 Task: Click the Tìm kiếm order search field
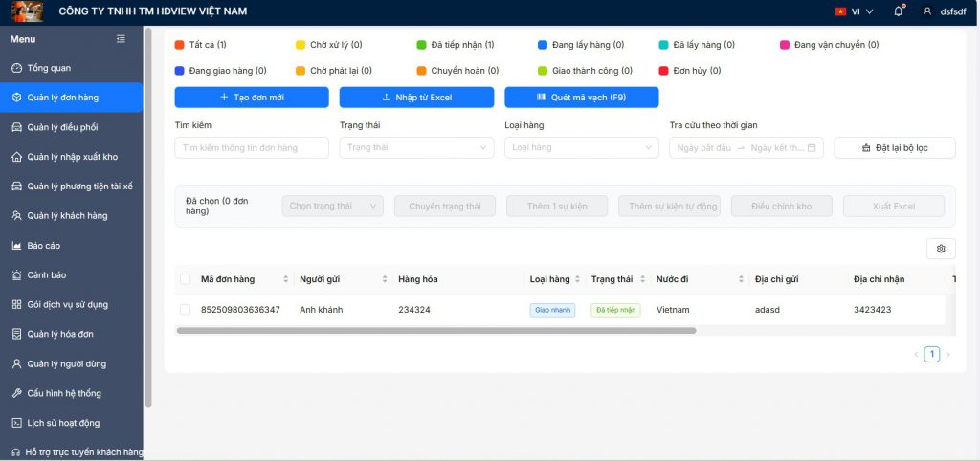[x=252, y=147]
